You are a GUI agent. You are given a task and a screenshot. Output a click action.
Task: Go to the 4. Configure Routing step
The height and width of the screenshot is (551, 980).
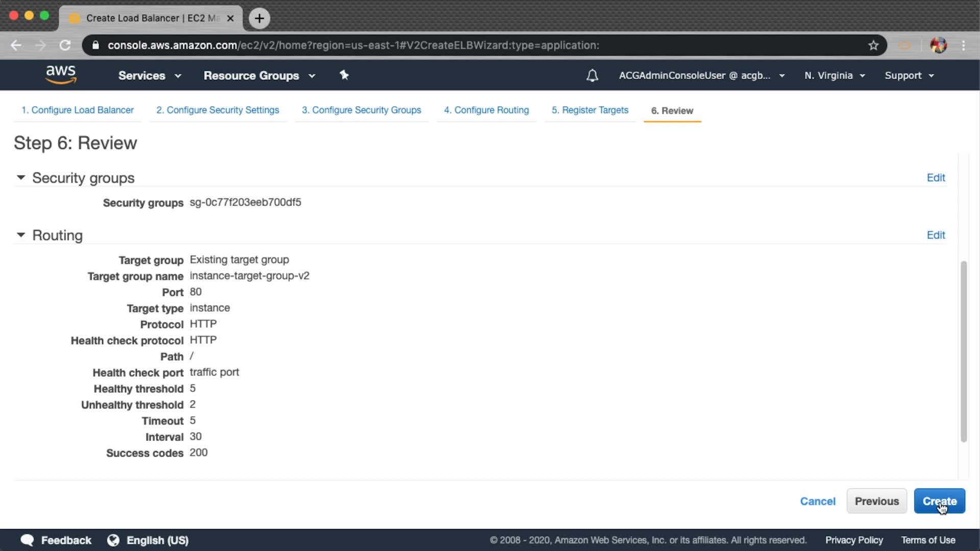tap(486, 110)
